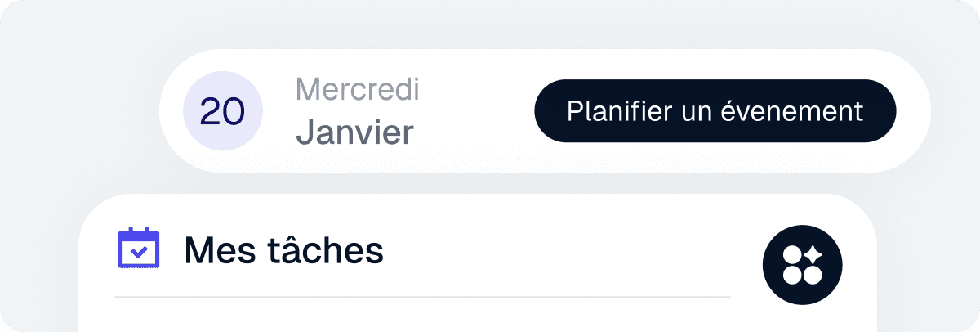Click the checkmark inside the calendar icon

[140, 253]
